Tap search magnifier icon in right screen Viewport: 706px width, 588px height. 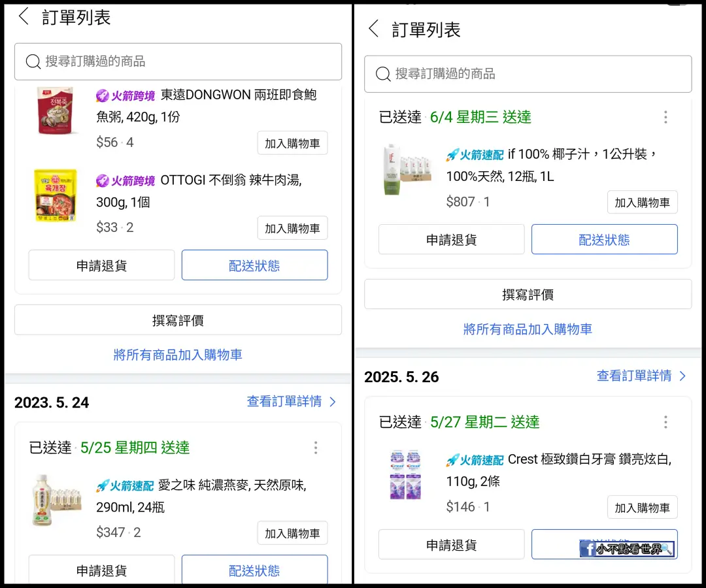pos(383,74)
